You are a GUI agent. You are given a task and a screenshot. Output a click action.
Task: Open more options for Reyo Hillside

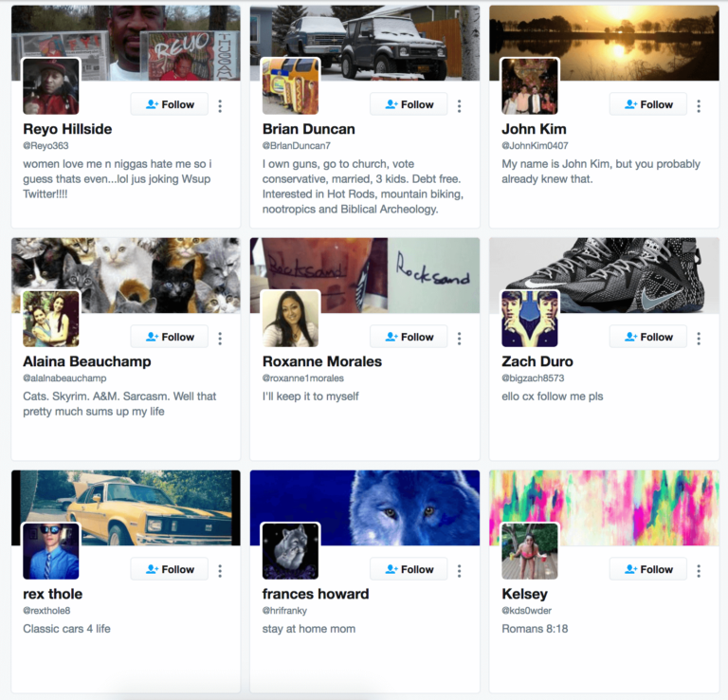tap(220, 106)
